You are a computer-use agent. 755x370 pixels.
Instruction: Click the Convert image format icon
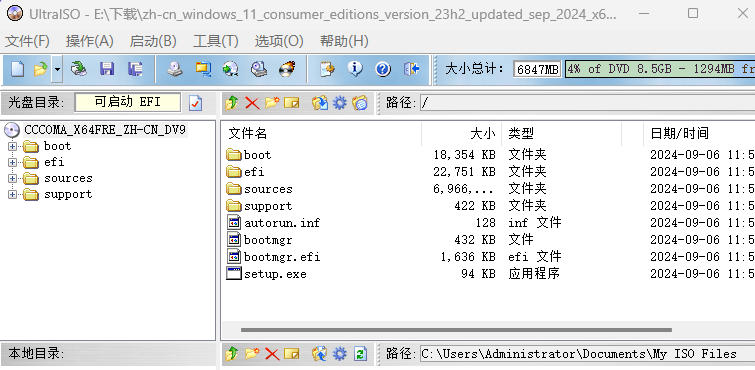coord(203,69)
